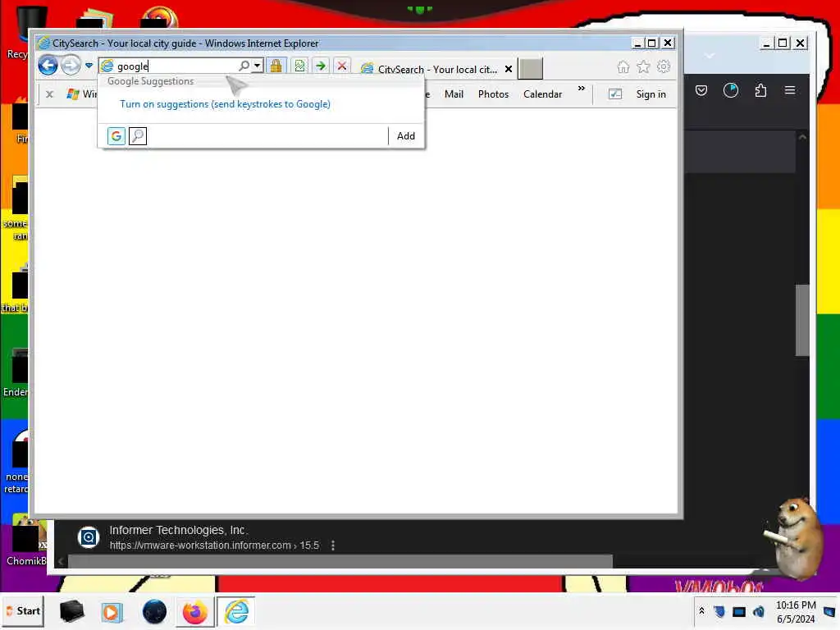The image size is (840, 630).
Task: Click the Firefox tab list chevron
Action: tap(710, 56)
